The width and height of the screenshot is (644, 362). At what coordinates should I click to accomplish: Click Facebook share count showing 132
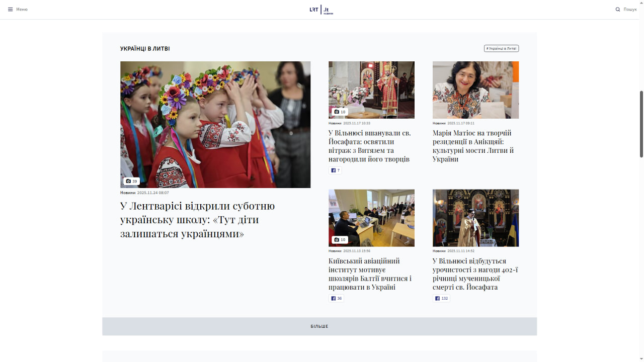click(441, 299)
